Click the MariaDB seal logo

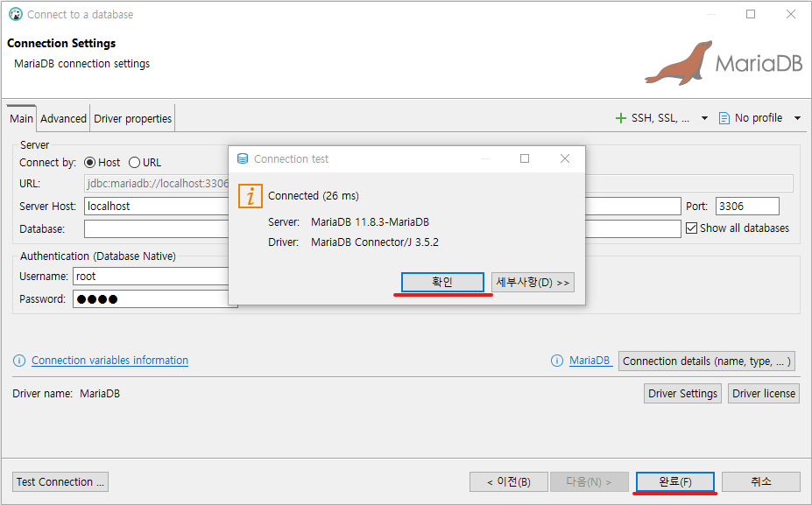(679, 63)
